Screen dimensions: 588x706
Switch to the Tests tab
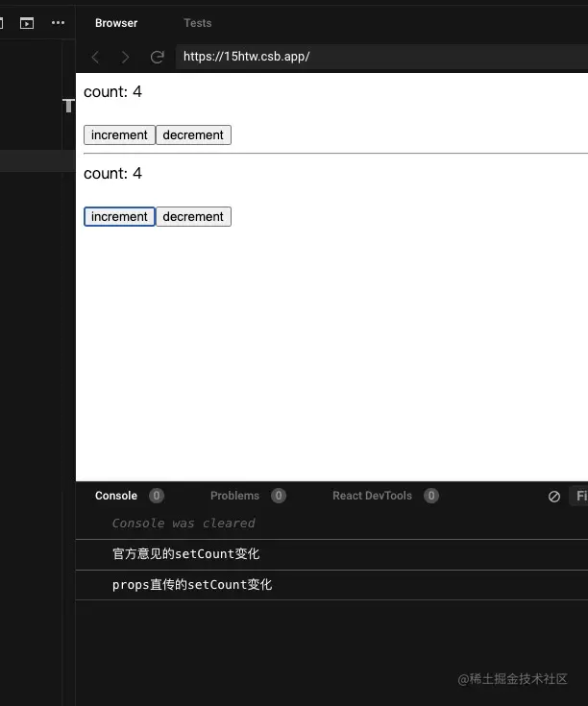(x=197, y=23)
